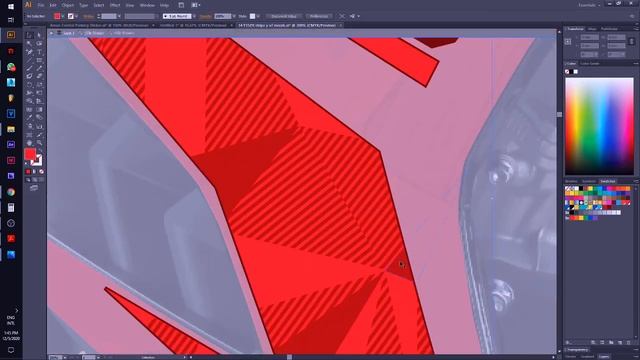
Task: Click the reference point locator in the Transform panel
Action: pyautogui.click(x=568, y=42)
